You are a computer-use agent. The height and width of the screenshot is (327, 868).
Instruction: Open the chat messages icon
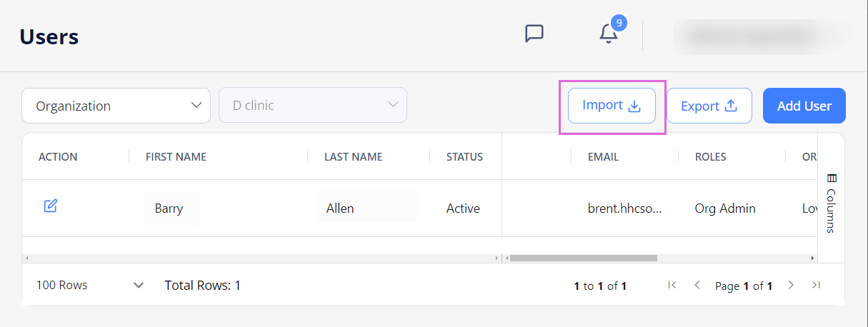(x=534, y=34)
